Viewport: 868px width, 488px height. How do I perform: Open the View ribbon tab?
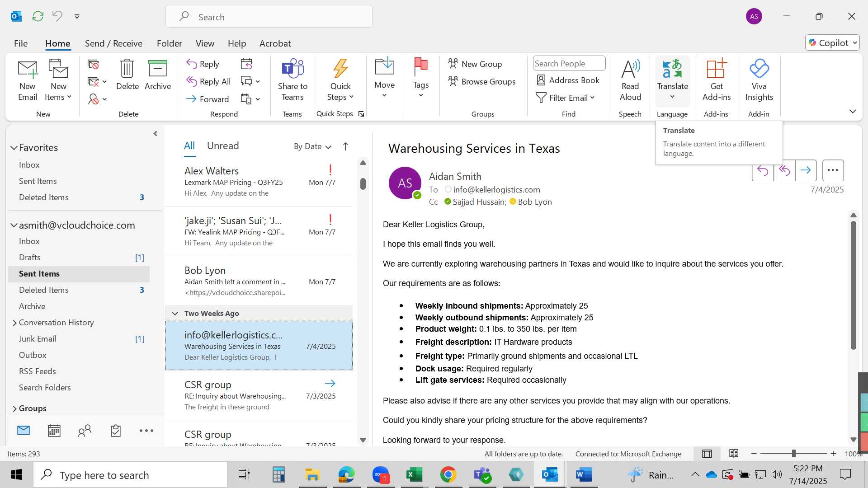click(x=205, y=43)
